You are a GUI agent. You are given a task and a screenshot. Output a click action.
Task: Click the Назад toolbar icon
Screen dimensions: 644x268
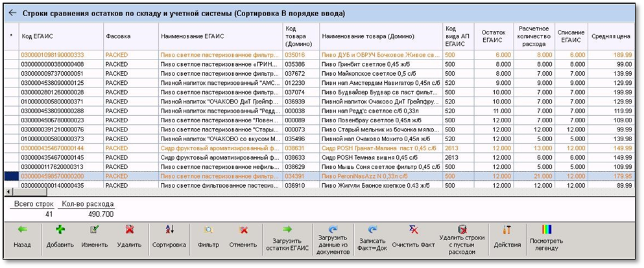[x=22, y=230]
